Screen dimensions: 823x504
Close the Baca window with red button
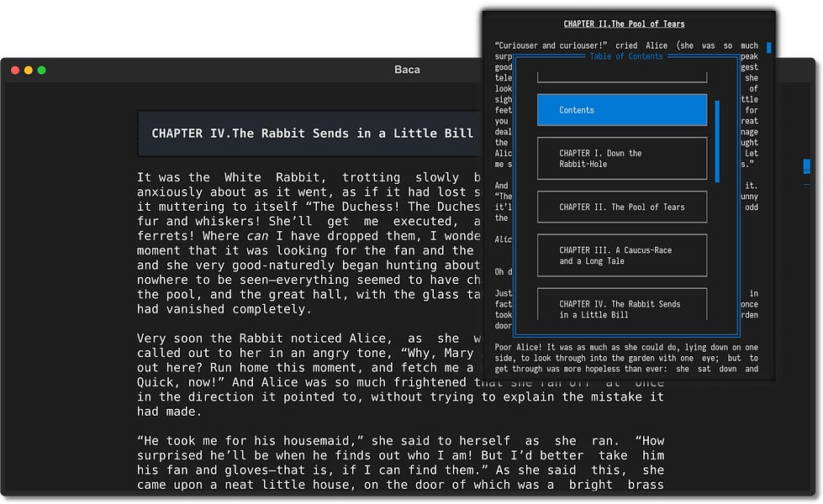point(15,71)
